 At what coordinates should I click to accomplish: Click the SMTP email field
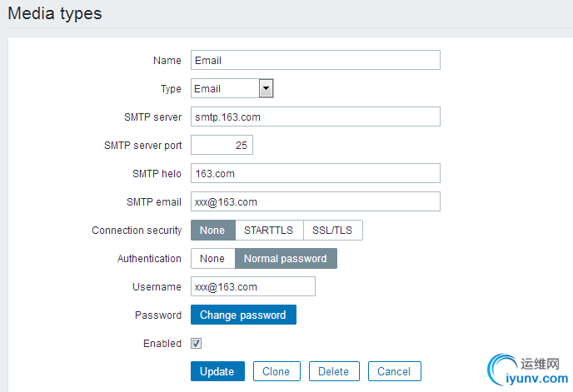315,202
